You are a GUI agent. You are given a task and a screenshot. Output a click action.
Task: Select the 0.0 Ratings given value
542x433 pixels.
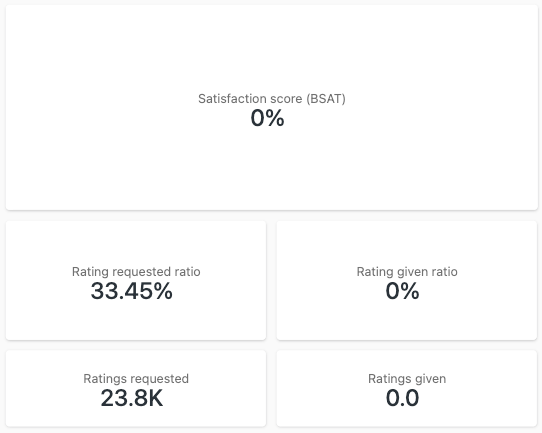click(x=402, y=398)
